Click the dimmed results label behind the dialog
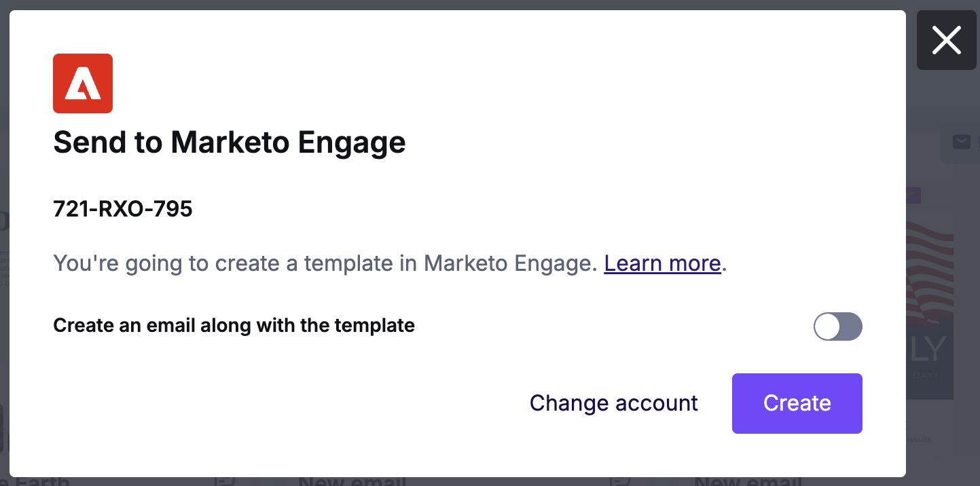 point(920,439)
